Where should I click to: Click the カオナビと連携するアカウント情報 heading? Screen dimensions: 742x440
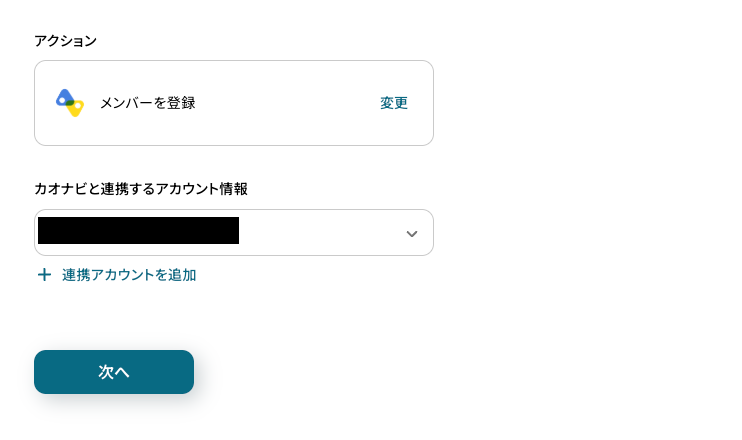coord(141,188)
